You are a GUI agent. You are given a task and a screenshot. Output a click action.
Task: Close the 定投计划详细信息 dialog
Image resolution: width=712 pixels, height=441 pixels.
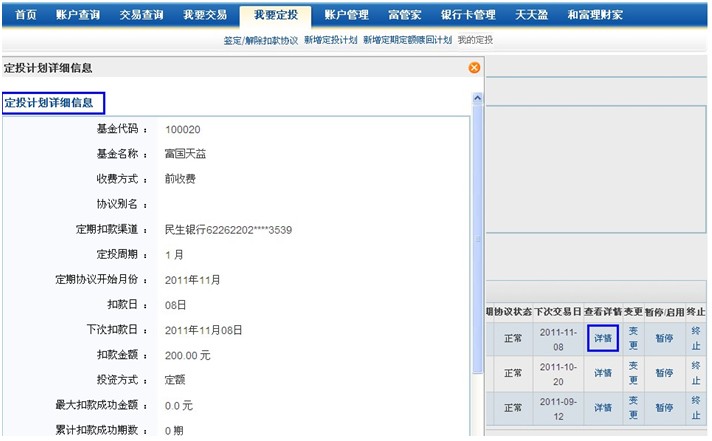(474, 68)
